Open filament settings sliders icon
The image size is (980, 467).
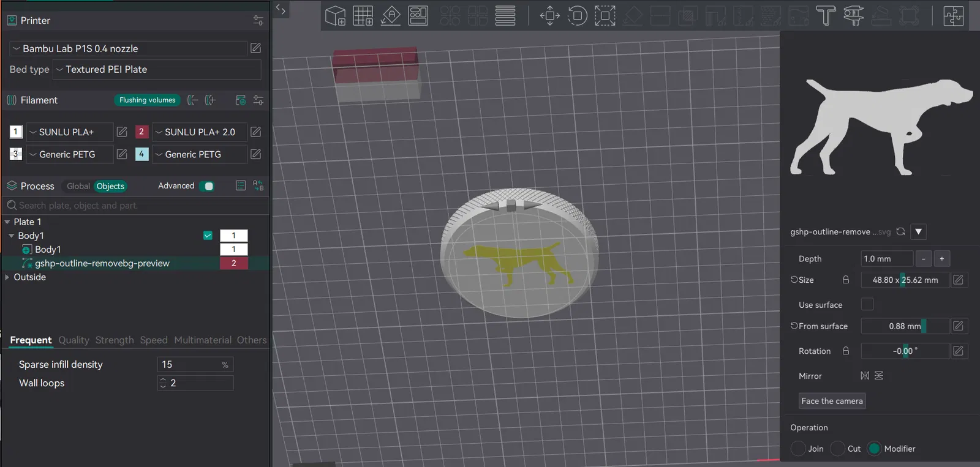258,100
